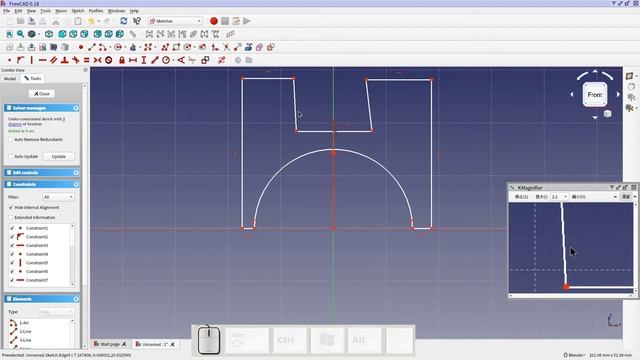Switch to the Model tab

tap(10, 78)
